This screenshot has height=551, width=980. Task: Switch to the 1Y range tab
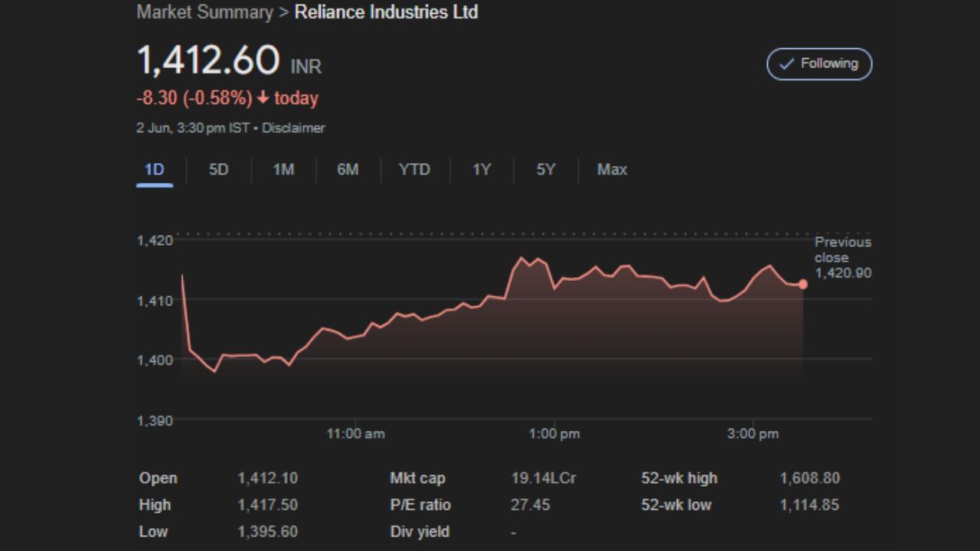[x=482, y=170]
